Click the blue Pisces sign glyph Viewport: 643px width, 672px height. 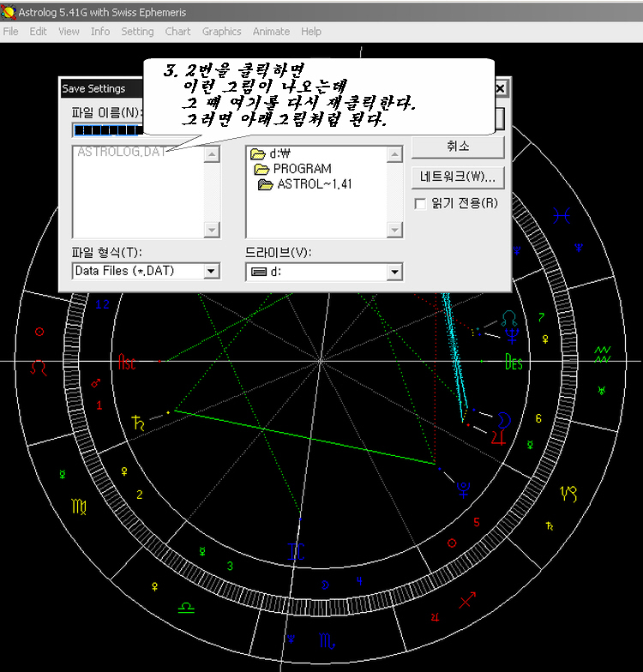[x=562, y=216]
